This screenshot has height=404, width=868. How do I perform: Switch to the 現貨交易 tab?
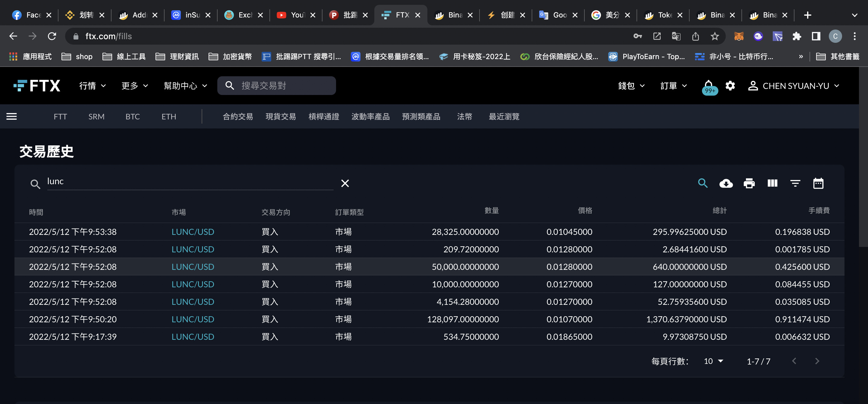click(x=280, y=117)
